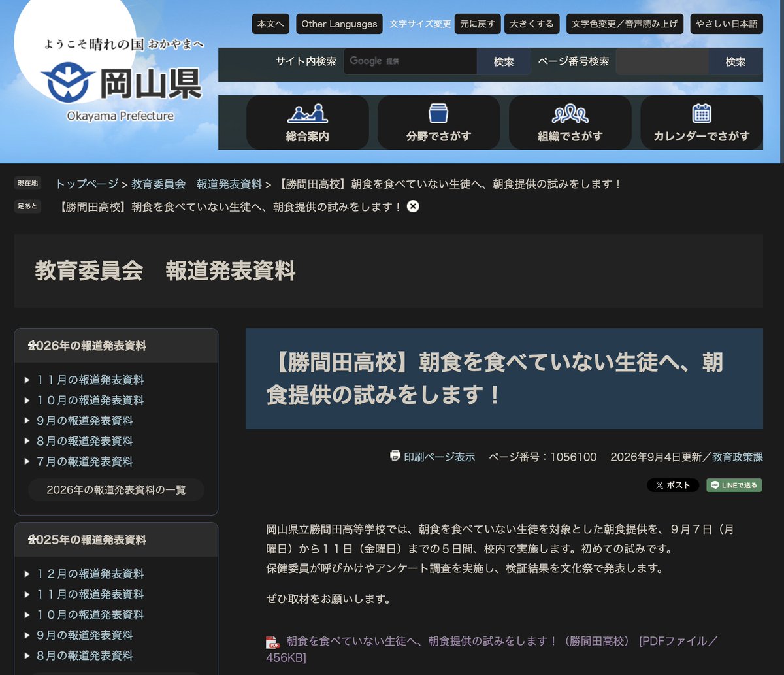Image resolution: width=784 pixels, height=675 pixels.
Task: Open 2025年 １０月の報道発表資料
Action: click(90, 614)
